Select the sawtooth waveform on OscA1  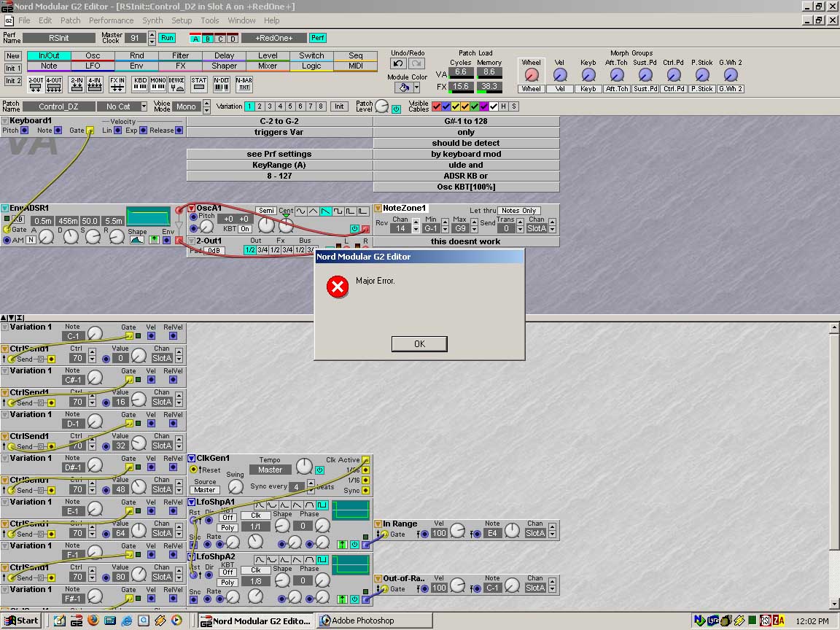click(325, 211)
